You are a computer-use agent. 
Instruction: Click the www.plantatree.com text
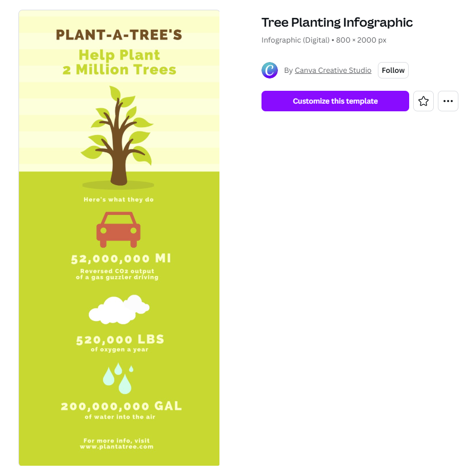(x=116, y=447)
